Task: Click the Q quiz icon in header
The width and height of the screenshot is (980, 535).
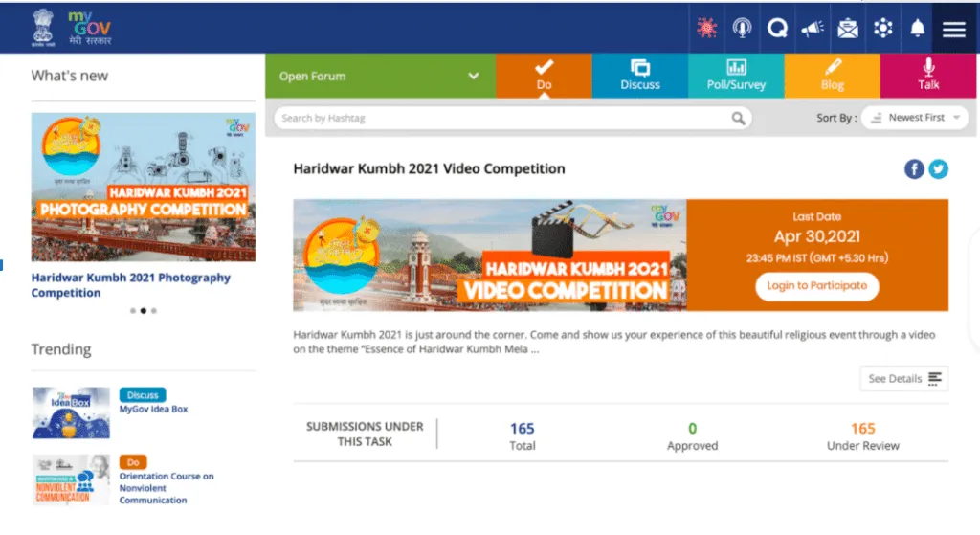Action: click(777, 29)
